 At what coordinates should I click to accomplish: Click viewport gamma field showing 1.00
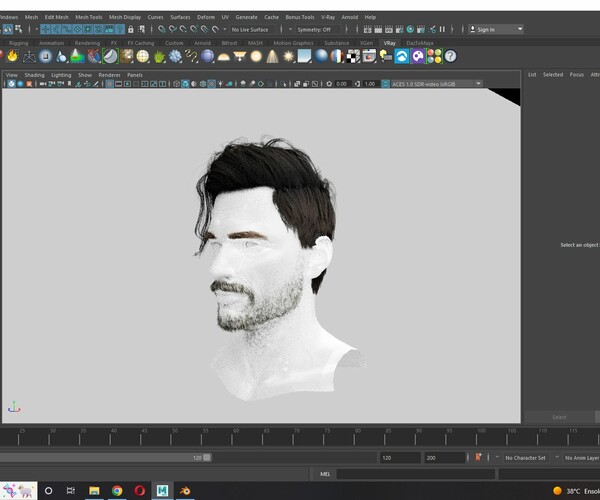(x=370, y=84)
